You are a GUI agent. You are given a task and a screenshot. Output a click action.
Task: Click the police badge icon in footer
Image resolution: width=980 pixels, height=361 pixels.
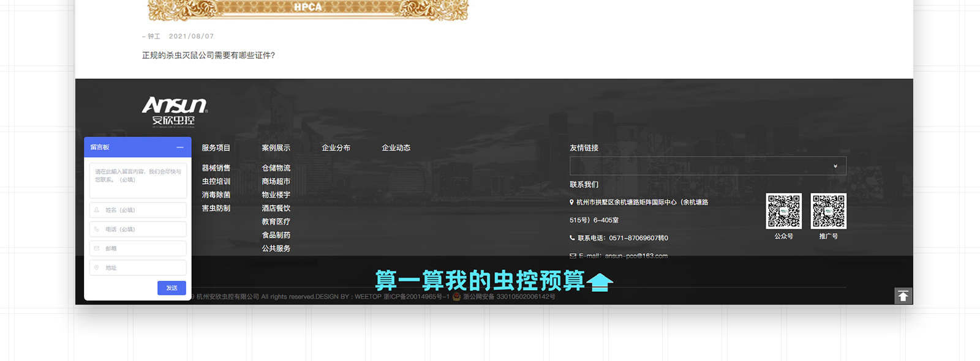(x=456, y=297)
